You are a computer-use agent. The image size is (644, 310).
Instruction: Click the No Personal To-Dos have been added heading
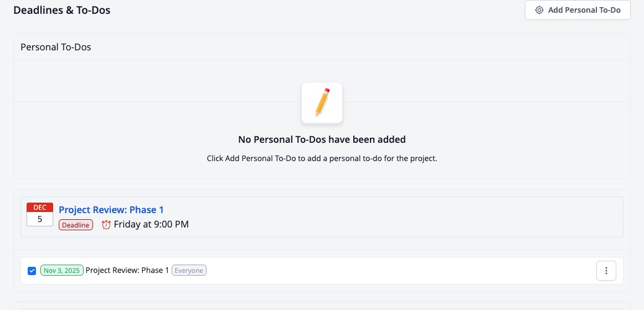point(322,139)
